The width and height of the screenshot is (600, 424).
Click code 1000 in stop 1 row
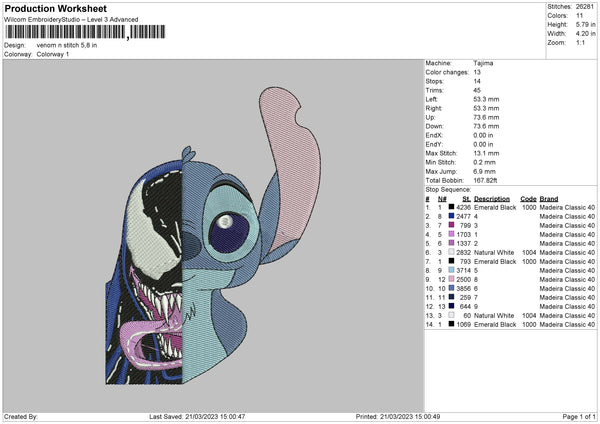click(529, 207)
